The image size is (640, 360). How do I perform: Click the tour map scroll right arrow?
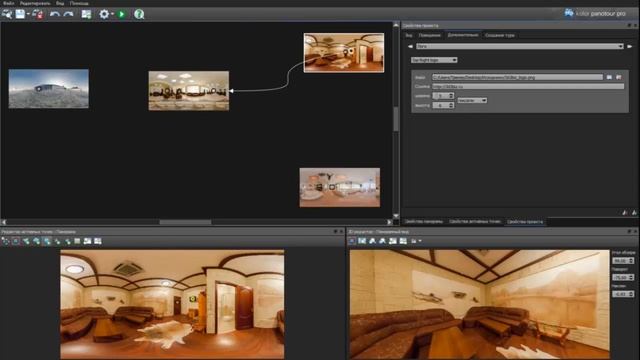click(389, 222)
